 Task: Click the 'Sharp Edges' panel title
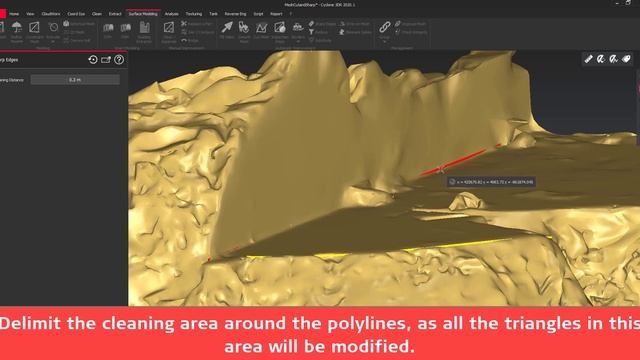(9, 60)
